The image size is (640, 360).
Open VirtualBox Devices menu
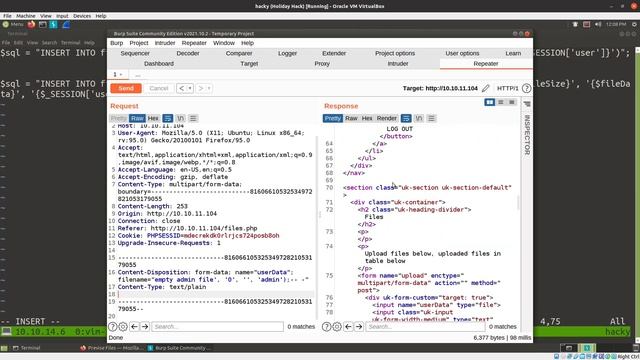[x=82, y=16]
